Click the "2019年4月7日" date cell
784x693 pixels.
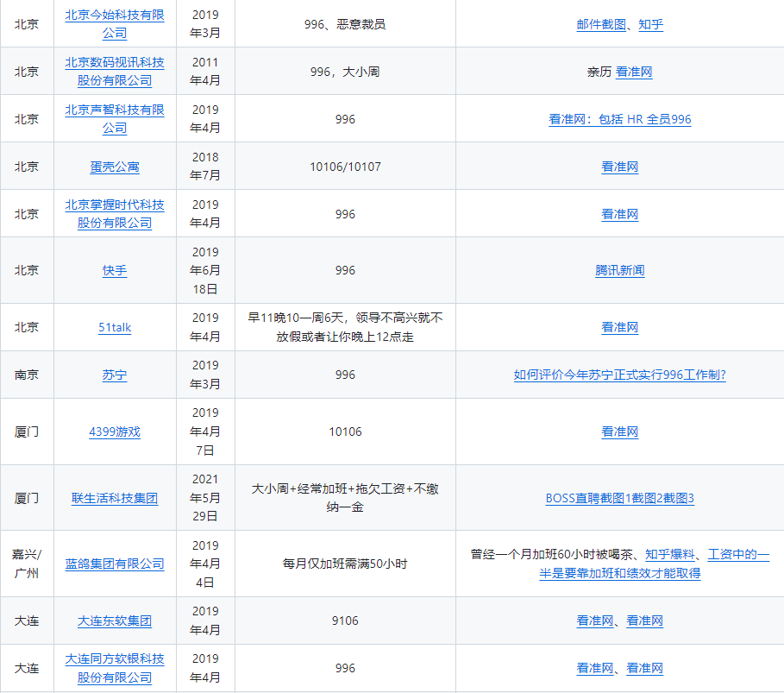pyautogui.click(x=205, y=432)
